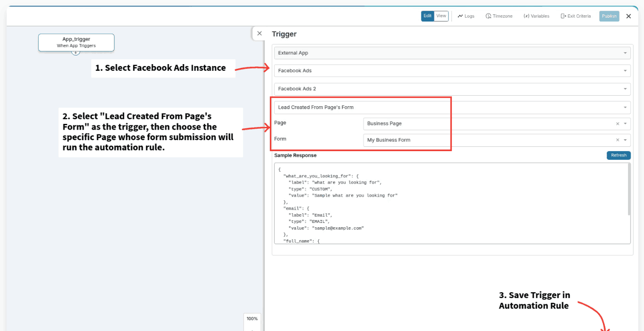Viewport: 644px width, 331px height.
Task: Clear the Business Page selection
Action: 617,124
